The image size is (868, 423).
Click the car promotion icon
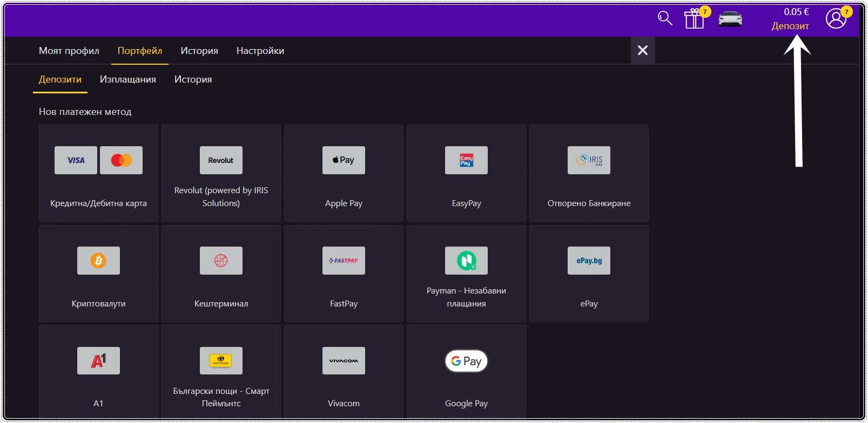pyautogui.click(x=730, y=19)
